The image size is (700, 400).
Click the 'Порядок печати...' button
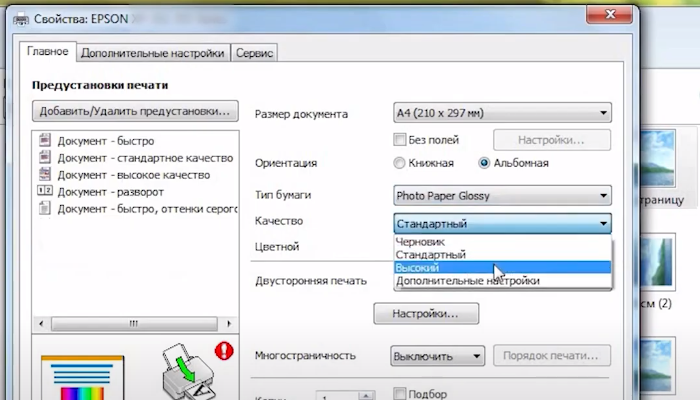point(552,356)
